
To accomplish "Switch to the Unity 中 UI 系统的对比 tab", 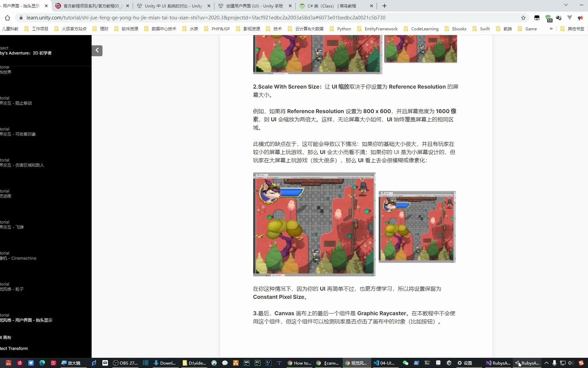I will point(173,6).
